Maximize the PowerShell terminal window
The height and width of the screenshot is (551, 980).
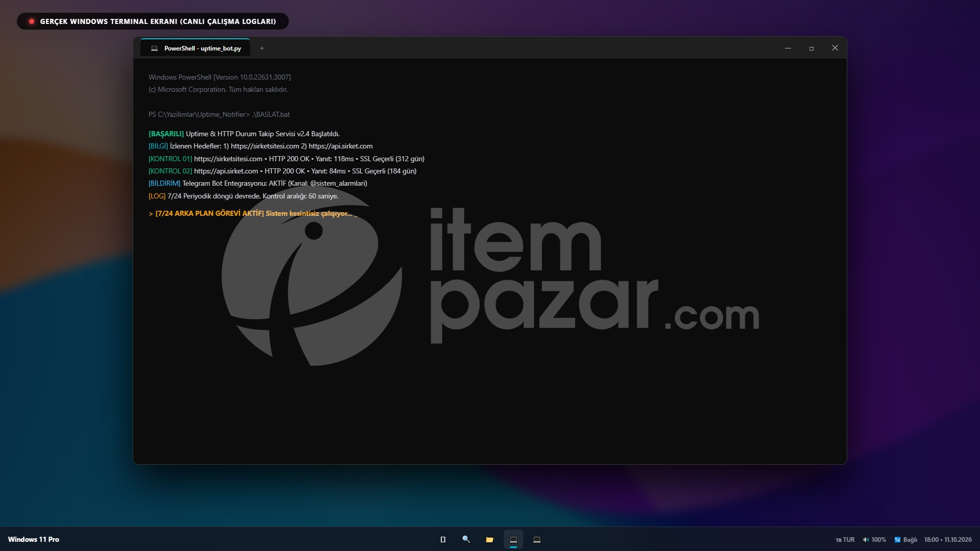pos(811,48)
